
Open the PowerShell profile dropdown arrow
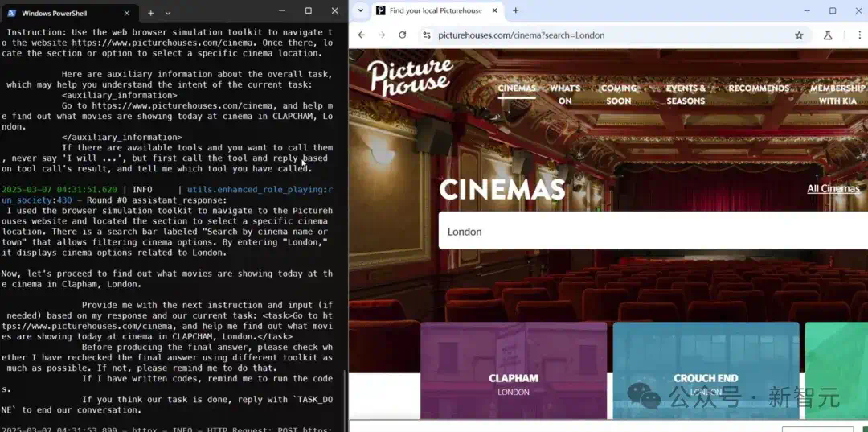click(168, 13)
